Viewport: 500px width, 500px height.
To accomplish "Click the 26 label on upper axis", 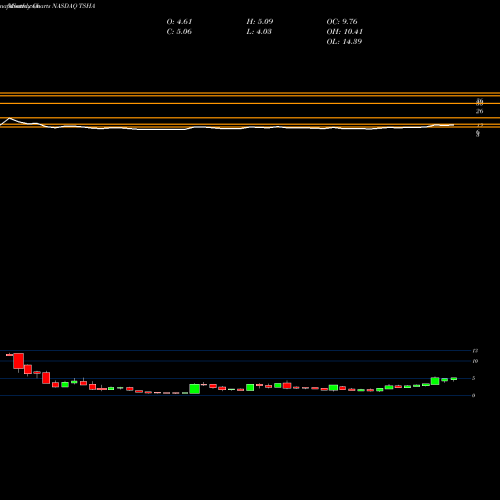I will click(479, 111).
